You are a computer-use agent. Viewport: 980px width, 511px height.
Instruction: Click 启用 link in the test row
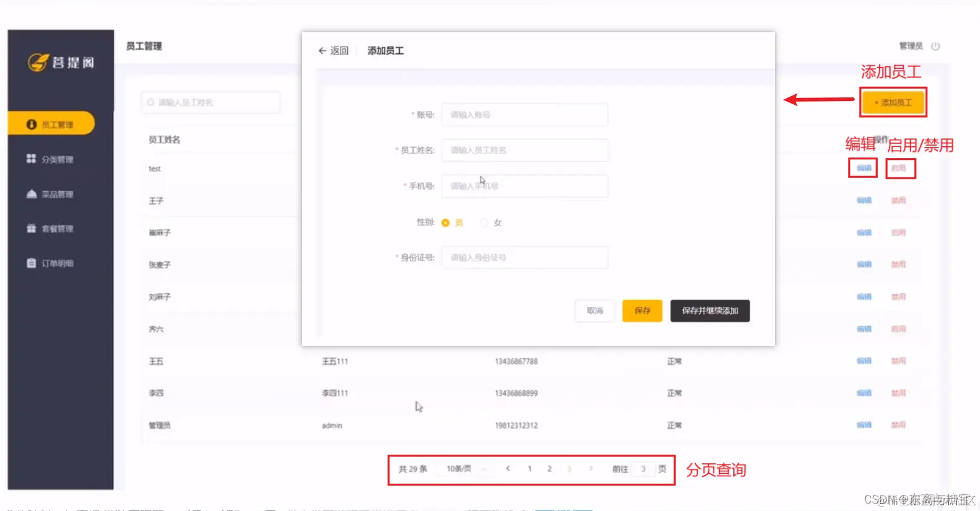coord(898,168)
